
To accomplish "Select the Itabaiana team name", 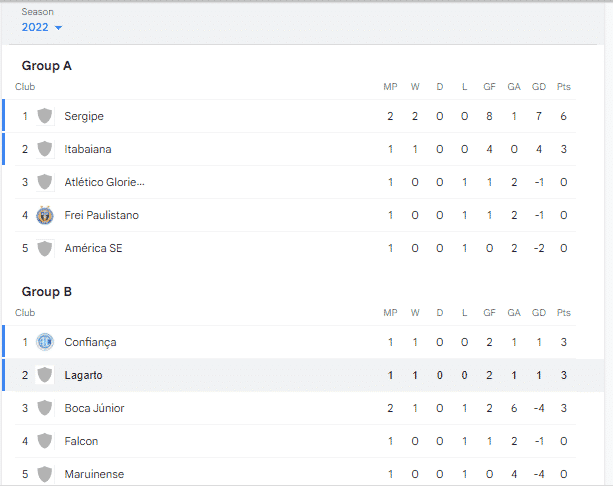I will (x=88, y=149).
